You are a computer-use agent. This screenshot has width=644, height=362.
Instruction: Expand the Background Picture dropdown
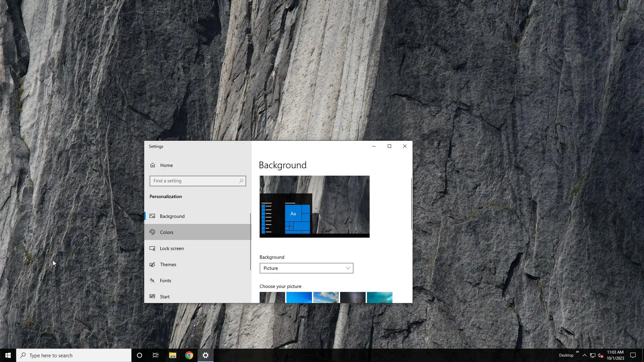[x=306, y=268]
